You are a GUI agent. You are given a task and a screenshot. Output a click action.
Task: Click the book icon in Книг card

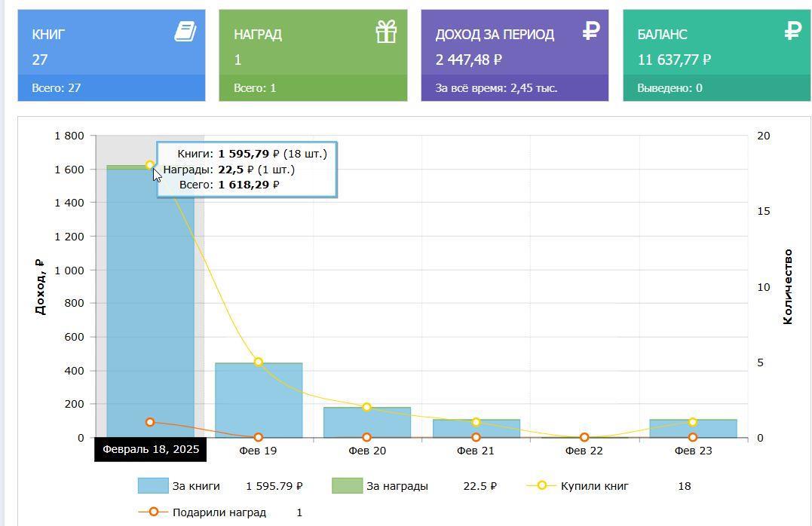pos(185,32)
